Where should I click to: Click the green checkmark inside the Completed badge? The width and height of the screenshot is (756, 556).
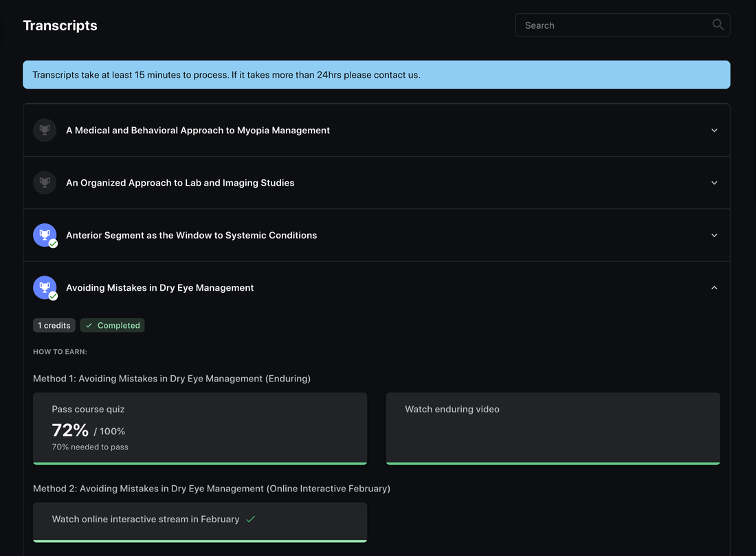click(88, 324)
